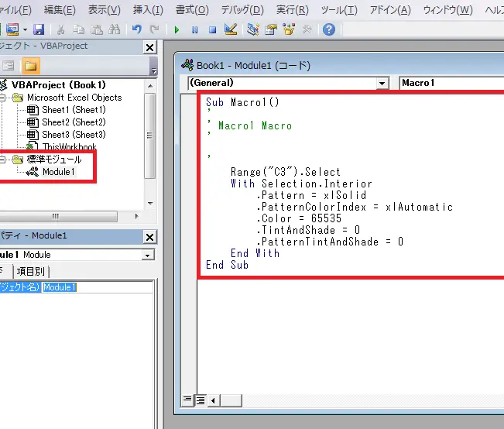The height and width of the screenshot is (429, 504).
Task: Select Sheet1 (Sheet1) in the project tree
Action: pyautogui.click(x=74, y=110)
